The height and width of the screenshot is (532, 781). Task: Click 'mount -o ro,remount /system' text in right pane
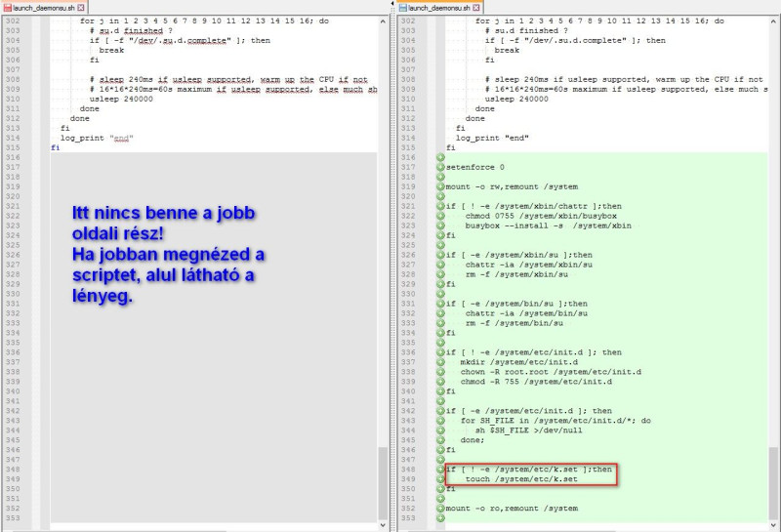512,509
